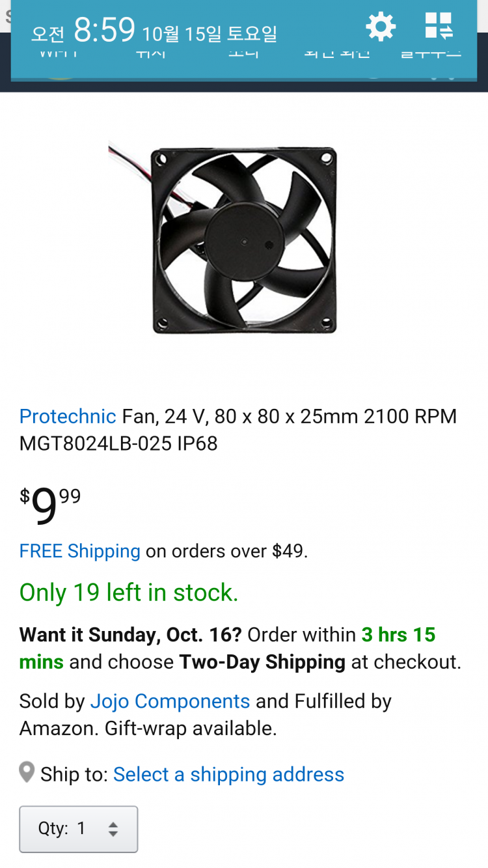Tap the black fan product image
488x868 pixels.
[243, 240]
